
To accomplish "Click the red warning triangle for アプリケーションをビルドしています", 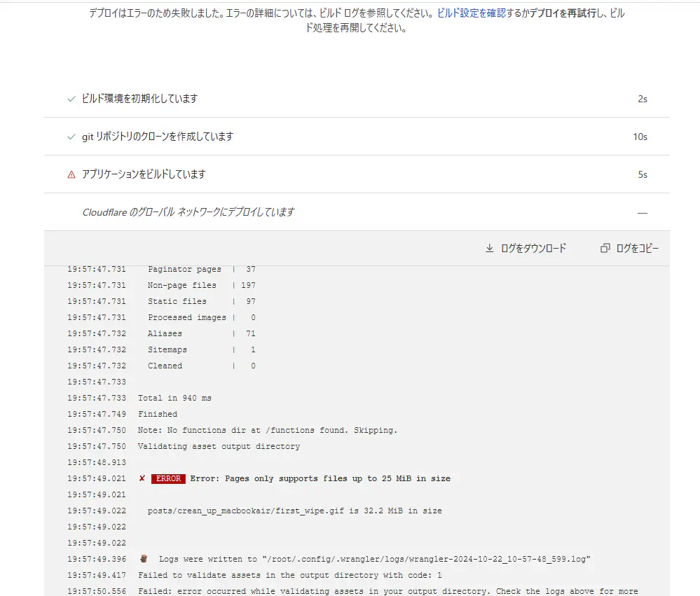I will (x=71, y=174).
